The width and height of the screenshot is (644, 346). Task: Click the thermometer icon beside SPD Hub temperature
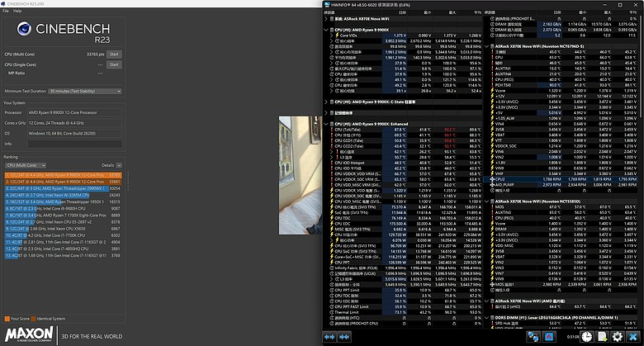[x=492, y=324]
